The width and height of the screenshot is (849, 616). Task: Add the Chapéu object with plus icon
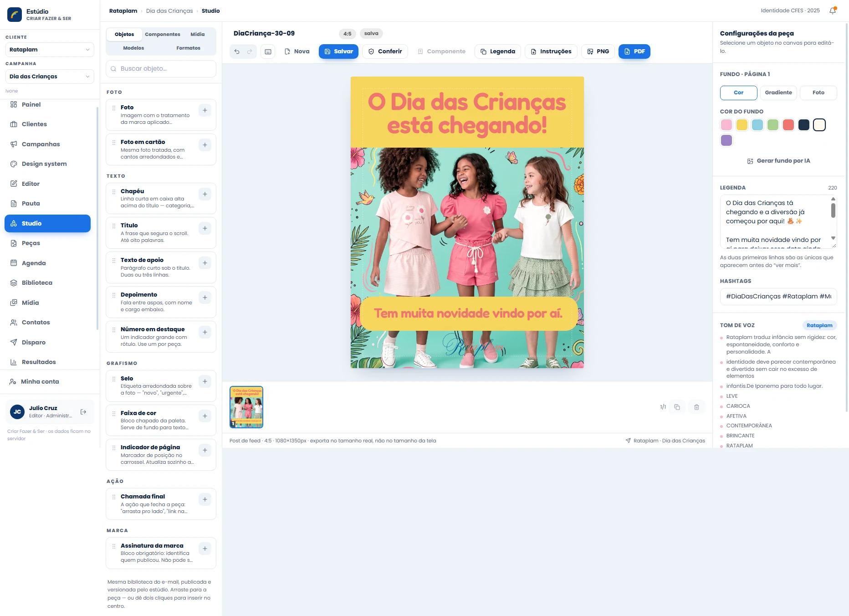pyautogui.click(x=205, y=194)
